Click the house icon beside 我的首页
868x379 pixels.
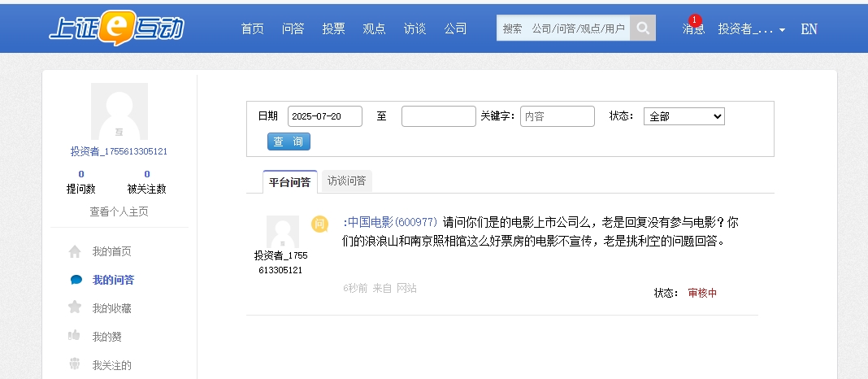coord(75,251)
